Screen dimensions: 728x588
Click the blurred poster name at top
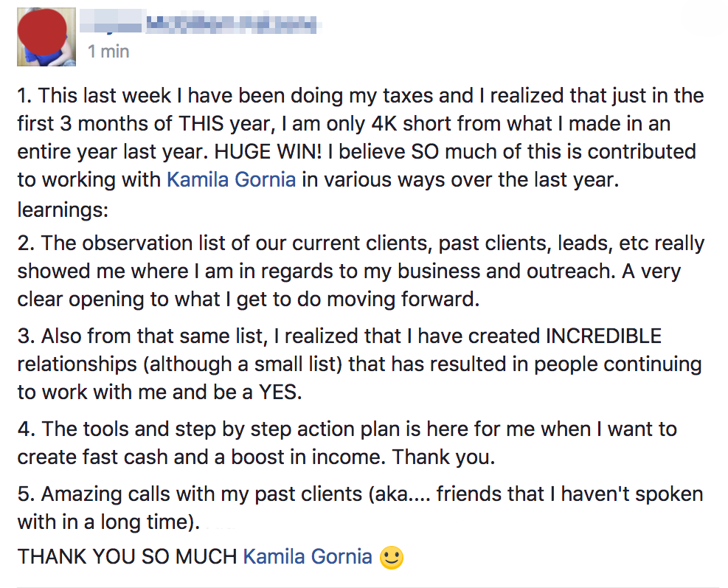(x=201, y=24)
